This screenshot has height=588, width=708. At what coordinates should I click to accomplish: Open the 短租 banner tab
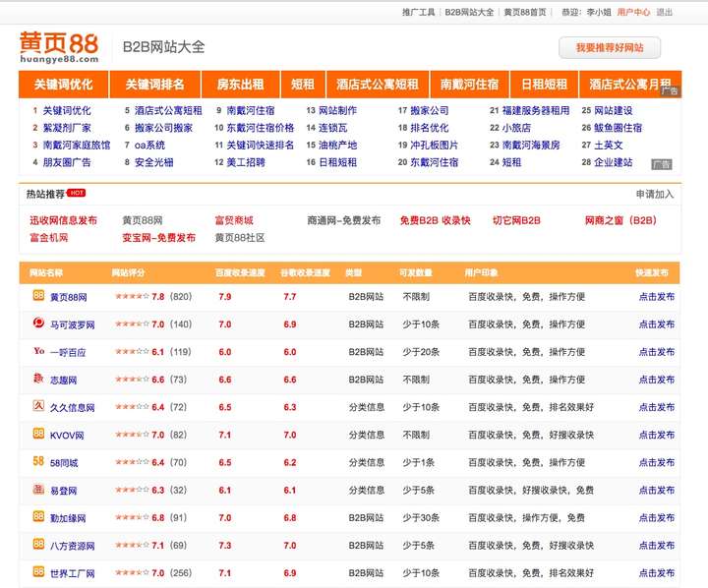click(x=303, y=85)
